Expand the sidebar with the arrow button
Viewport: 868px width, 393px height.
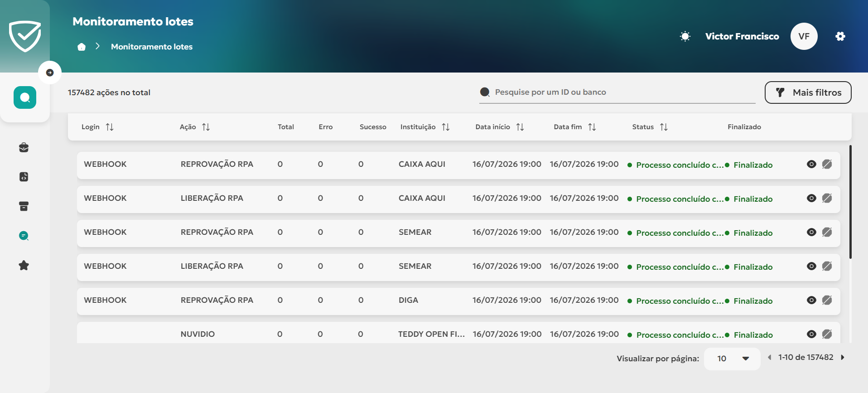tap(50, 73)
